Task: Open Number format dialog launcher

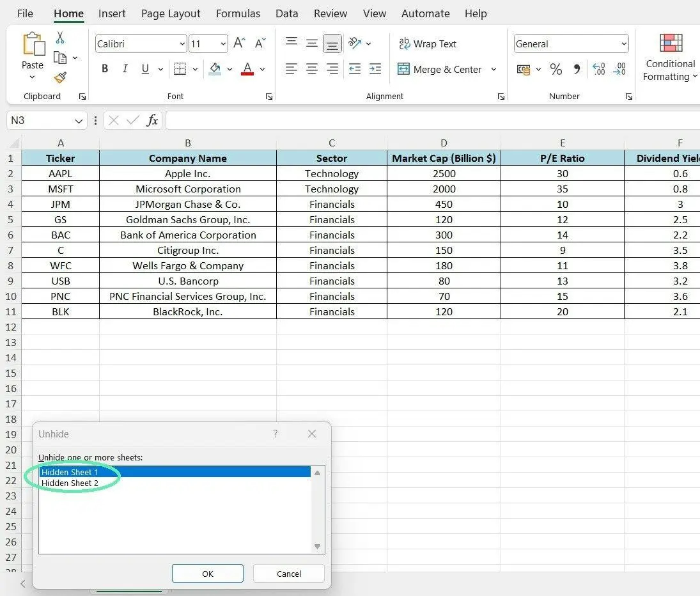Action: [628, 97]
